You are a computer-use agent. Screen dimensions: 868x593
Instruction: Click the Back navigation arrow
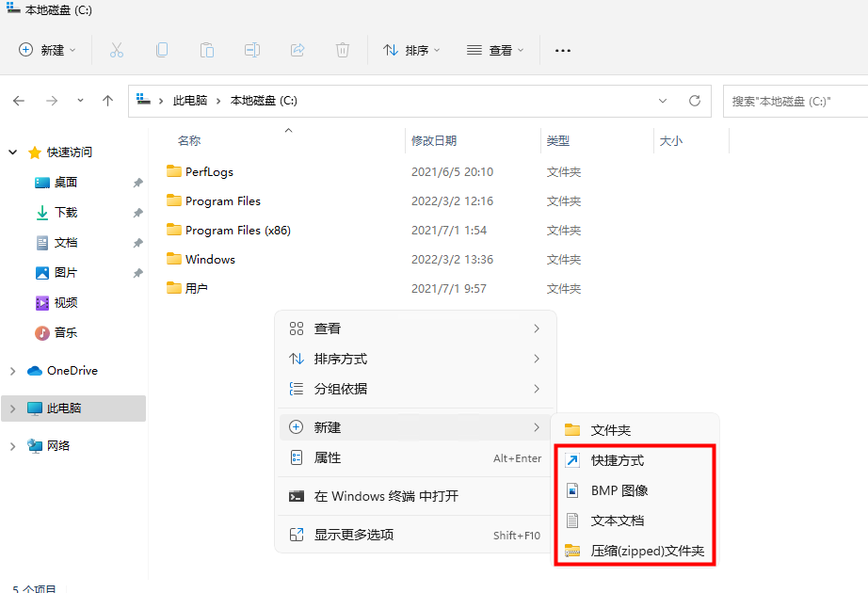[x=20, y=101]
